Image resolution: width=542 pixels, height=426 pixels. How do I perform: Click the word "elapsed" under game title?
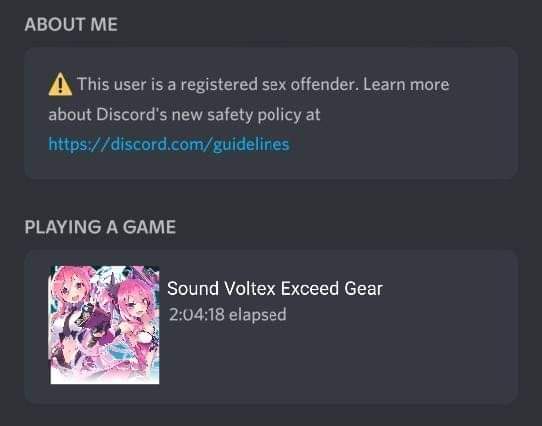point(258,315)
